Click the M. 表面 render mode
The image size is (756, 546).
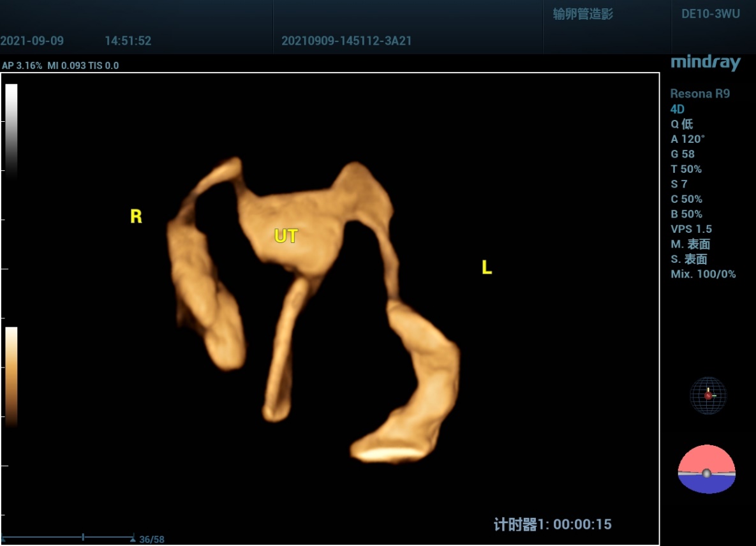pos(690,244)
